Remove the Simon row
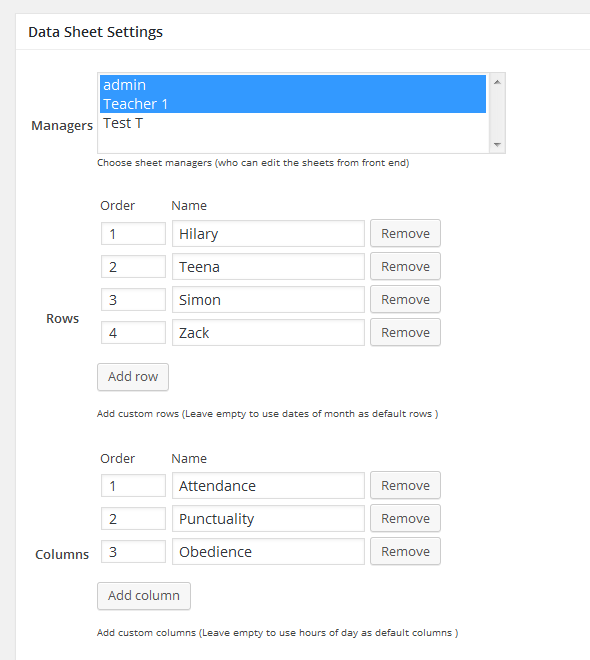 (405, 299)
